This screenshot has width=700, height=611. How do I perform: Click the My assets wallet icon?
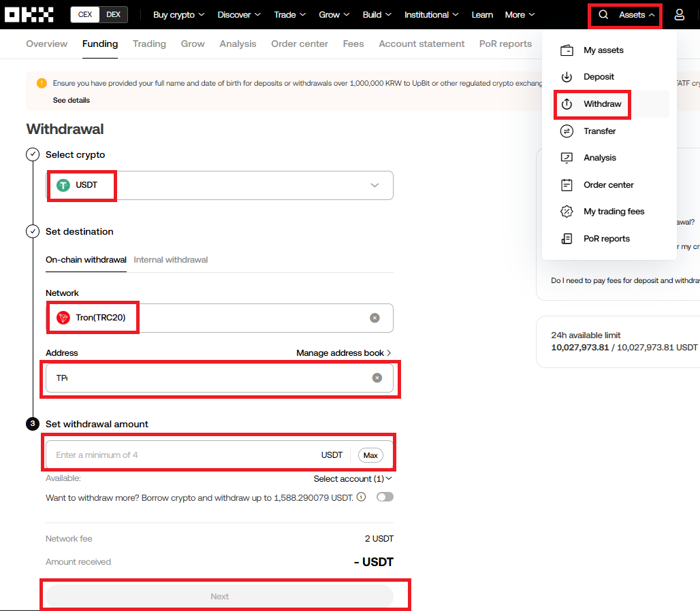click(x=567, y=50)
